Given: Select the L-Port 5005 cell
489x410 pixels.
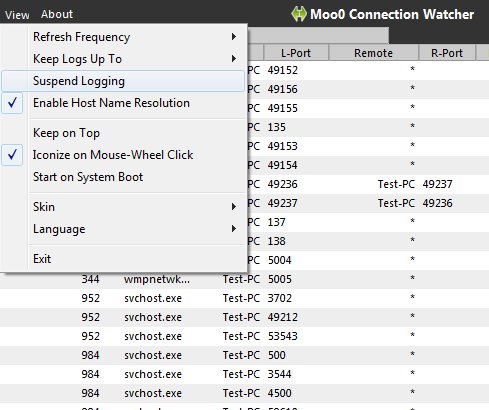Looking at the screenshot, I should (x=280, y=279).
